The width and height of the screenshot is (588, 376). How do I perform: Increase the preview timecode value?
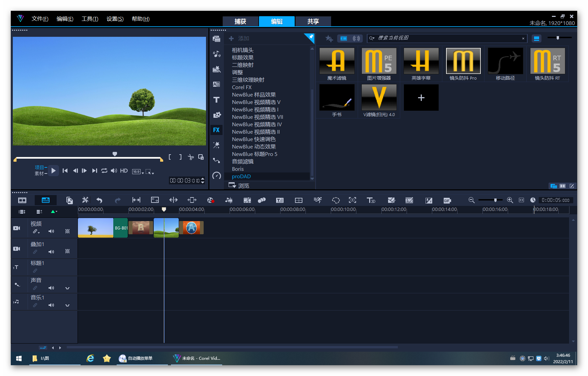(203, 179)
